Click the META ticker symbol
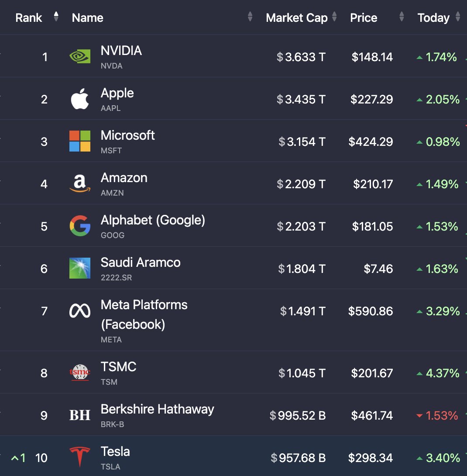 [x=111, y=340]
